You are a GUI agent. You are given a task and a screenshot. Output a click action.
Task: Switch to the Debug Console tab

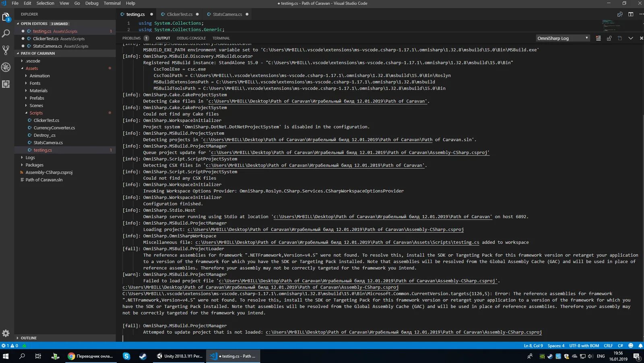coord(191,38)
